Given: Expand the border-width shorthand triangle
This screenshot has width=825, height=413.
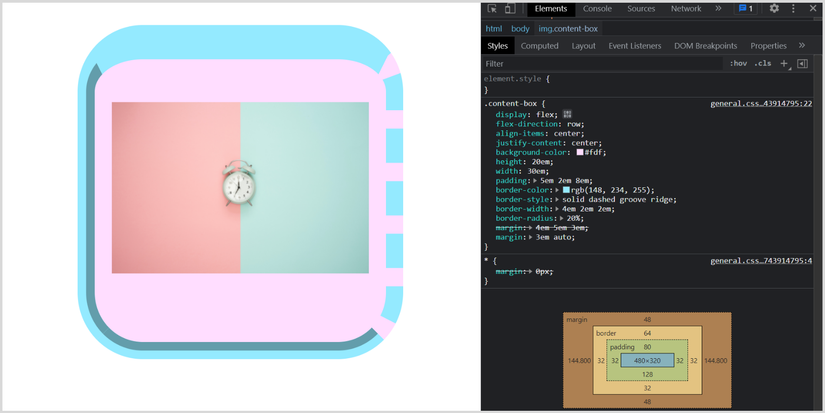Looking at the screenshot, I should click(558, 209).
